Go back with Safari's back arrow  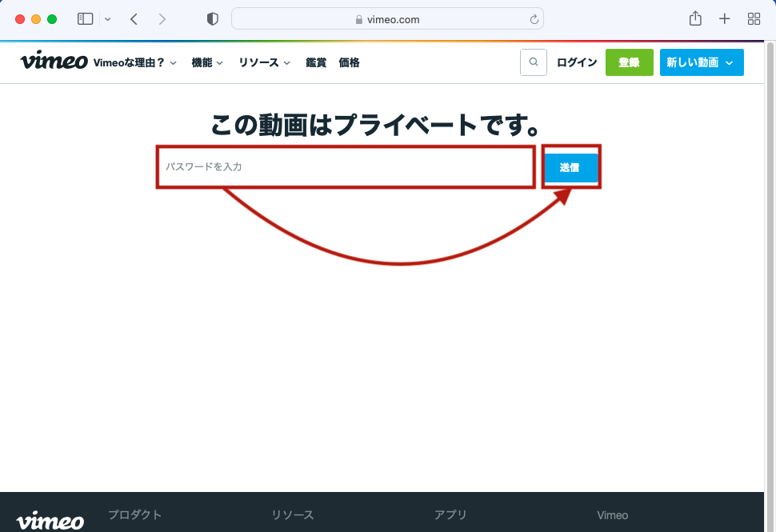pos(134,19)
